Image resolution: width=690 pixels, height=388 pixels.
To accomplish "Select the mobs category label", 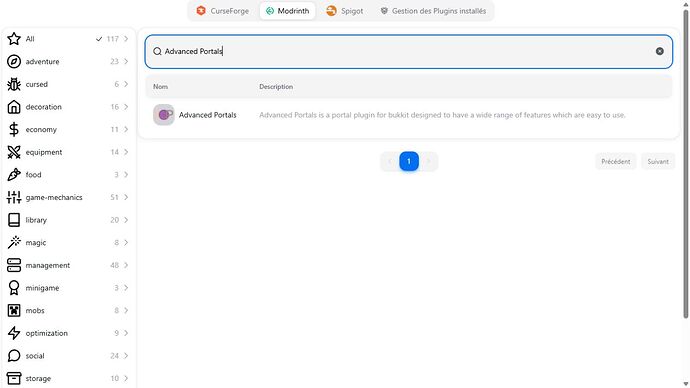I will coord(35,311).
